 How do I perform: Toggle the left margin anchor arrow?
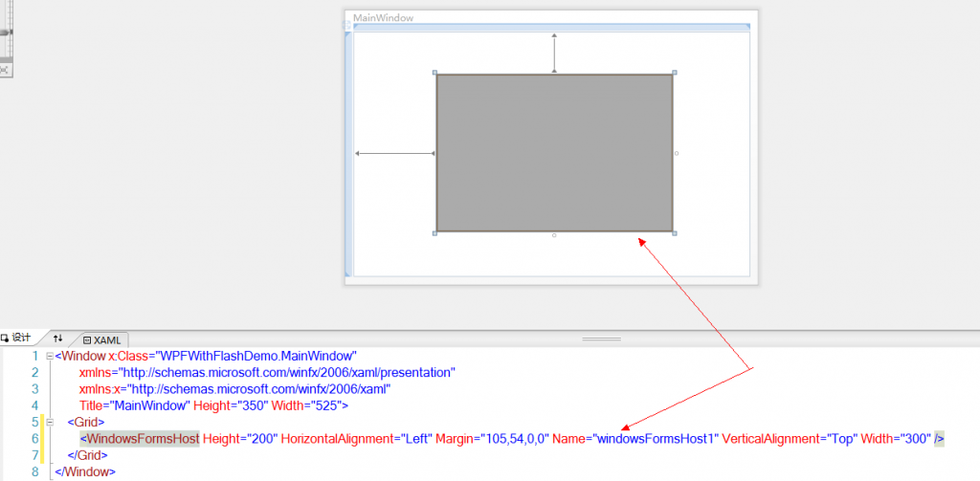[394, 153]
